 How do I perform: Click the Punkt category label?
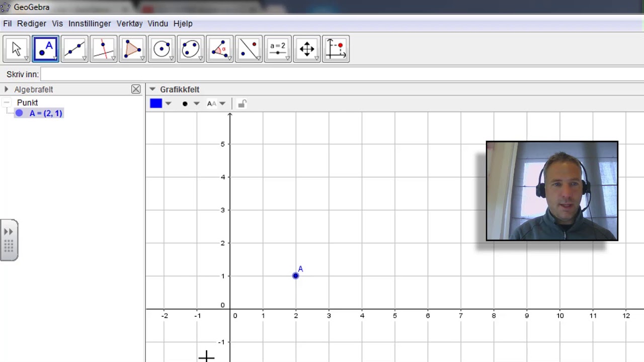pyautogui.click(x=27, y=103)
